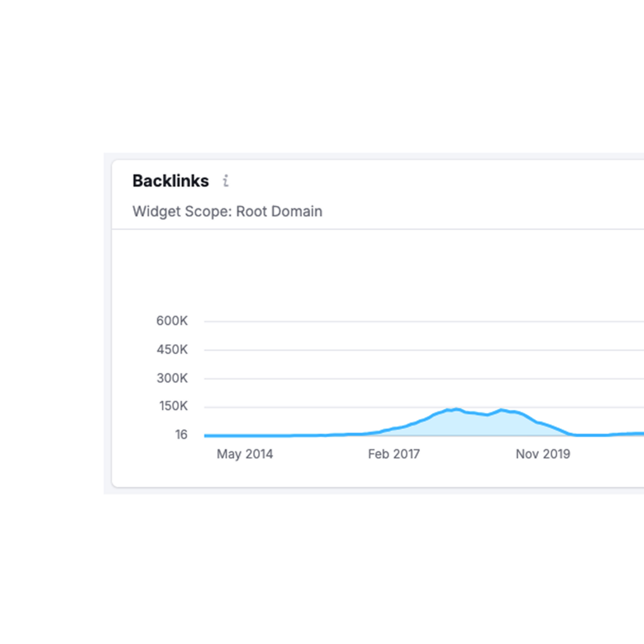This screenshot has height=644, width=644.
Task: Click the 16 y-axis baseline label
Action: (x=181, y=435)
